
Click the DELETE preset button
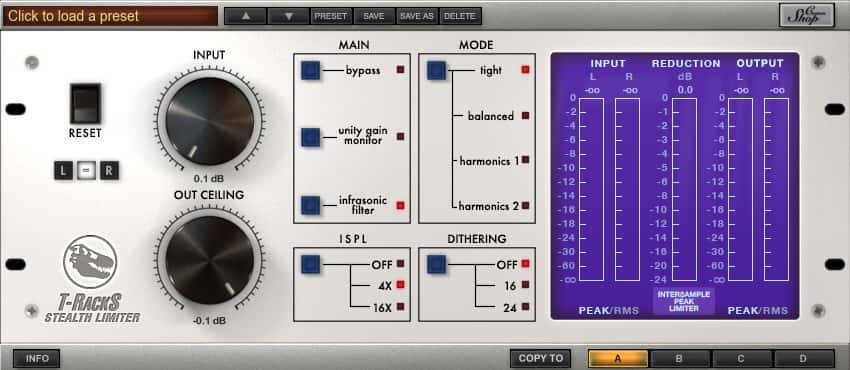coord(460,16)
